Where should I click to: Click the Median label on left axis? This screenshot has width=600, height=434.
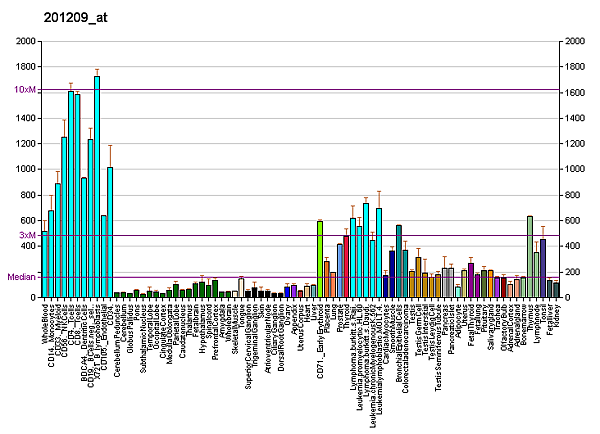(22, 276)
